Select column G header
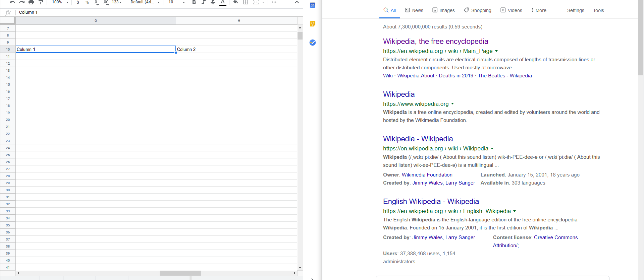644x280 pixels. pyautogui.click(x=96, y=21)
